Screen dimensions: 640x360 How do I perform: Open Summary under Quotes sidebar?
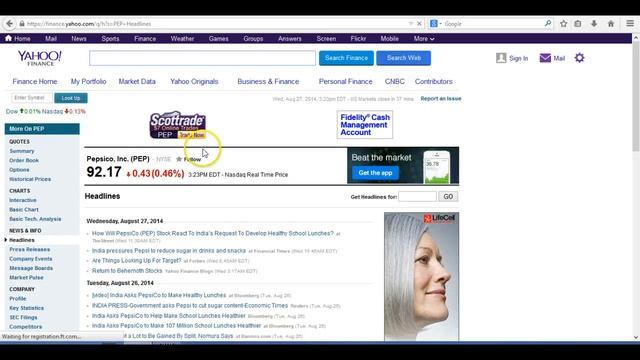pos(22,151)
